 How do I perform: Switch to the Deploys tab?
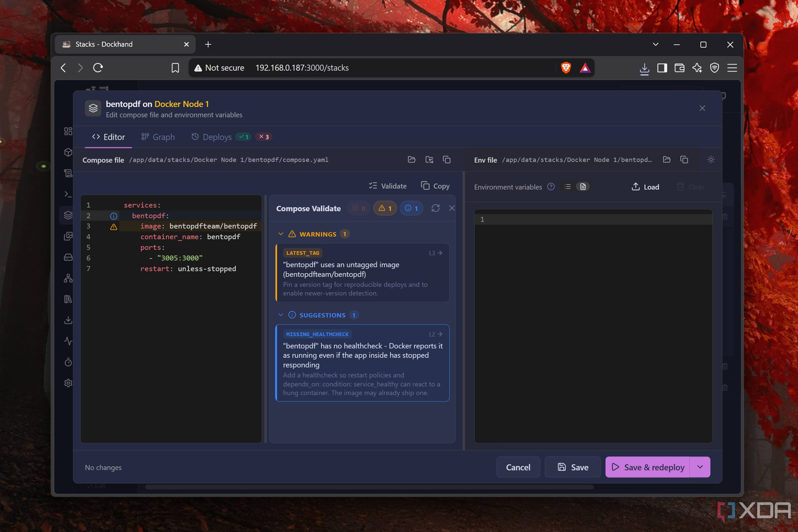[x=232, y=137]
